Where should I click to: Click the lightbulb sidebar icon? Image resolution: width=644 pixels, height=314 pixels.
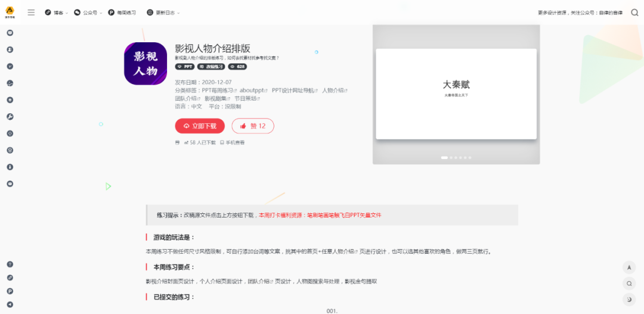pos(10,100)
